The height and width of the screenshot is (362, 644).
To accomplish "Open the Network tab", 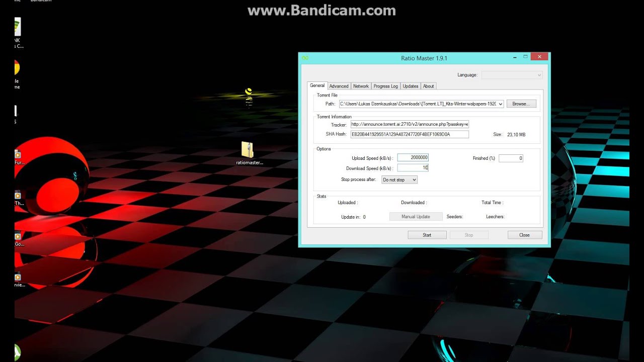I will (361, 86).
